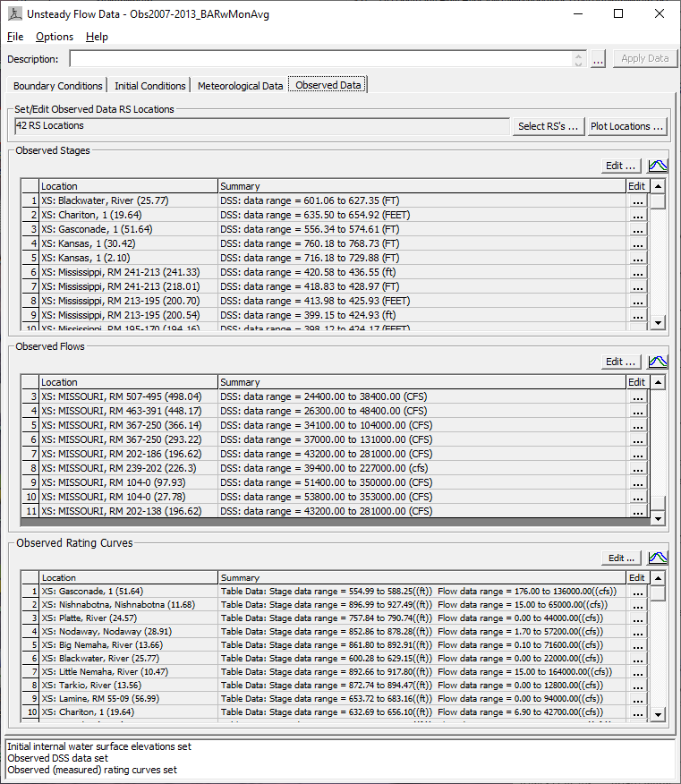Viewport: 681px width, 784px height.
Task: Click plot icon for Observed Stages
Action: tap(658, 166)
